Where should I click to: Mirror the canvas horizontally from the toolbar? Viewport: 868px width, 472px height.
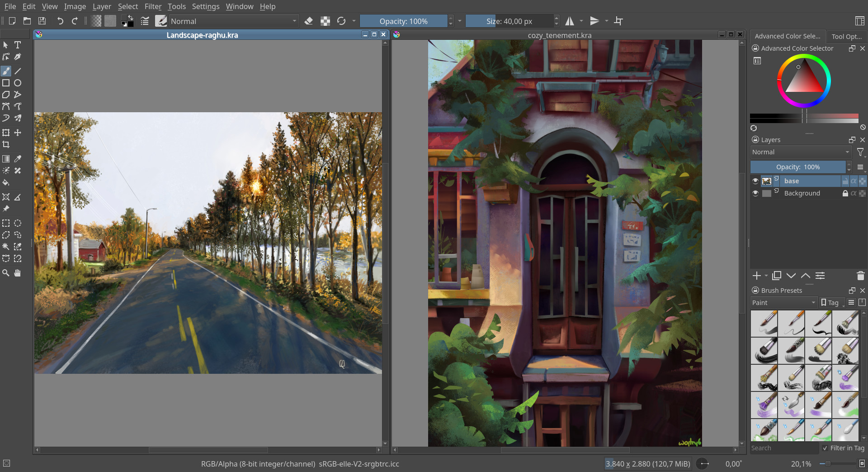(570, 21)
